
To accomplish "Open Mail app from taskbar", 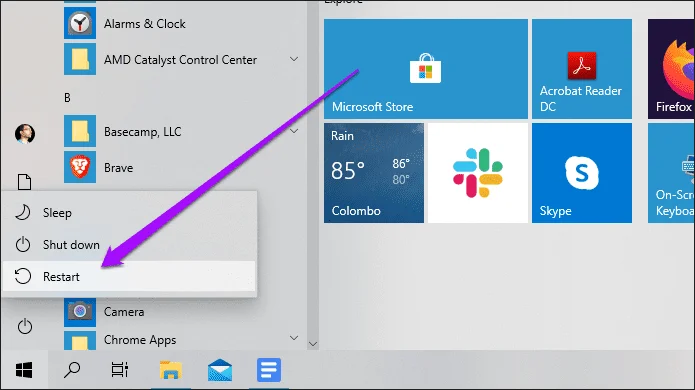I will pyautogui.click(x=220, y=370).
